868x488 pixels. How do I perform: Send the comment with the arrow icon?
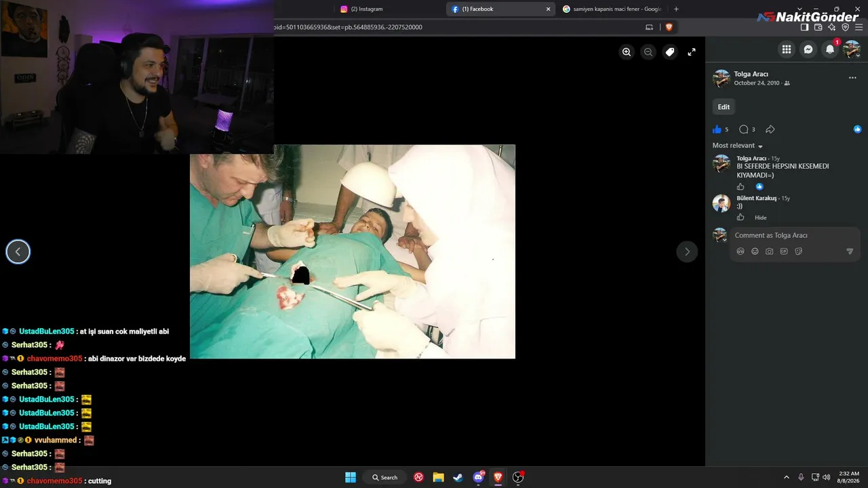(850, 251)
